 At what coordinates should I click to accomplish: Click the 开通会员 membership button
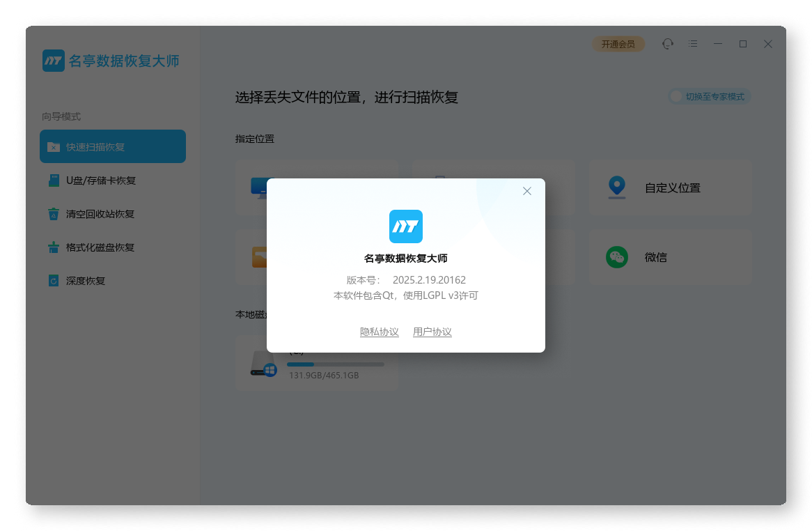click(x=618, y=43)
